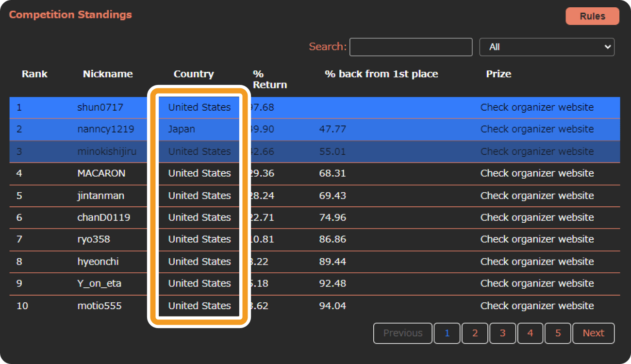The height and width of the screenshot is (364, 631).
Task: Click current page 1 button
Action: tap(447, 333)
